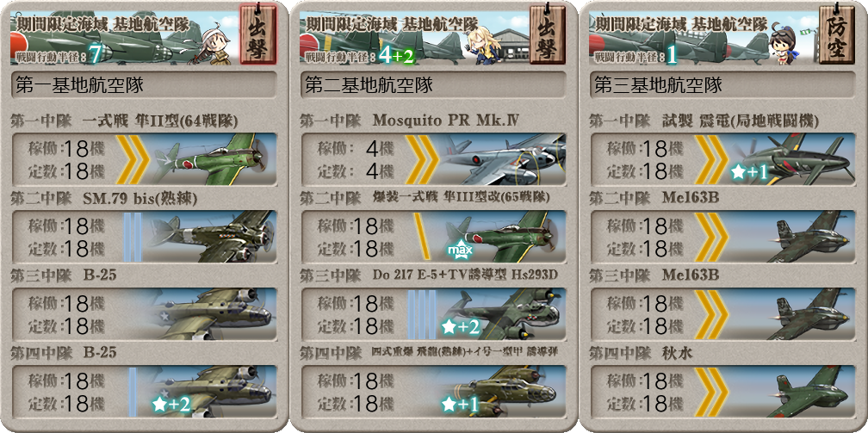Pick the fourth squadron B-25 with ★+2

coord(144,391)
